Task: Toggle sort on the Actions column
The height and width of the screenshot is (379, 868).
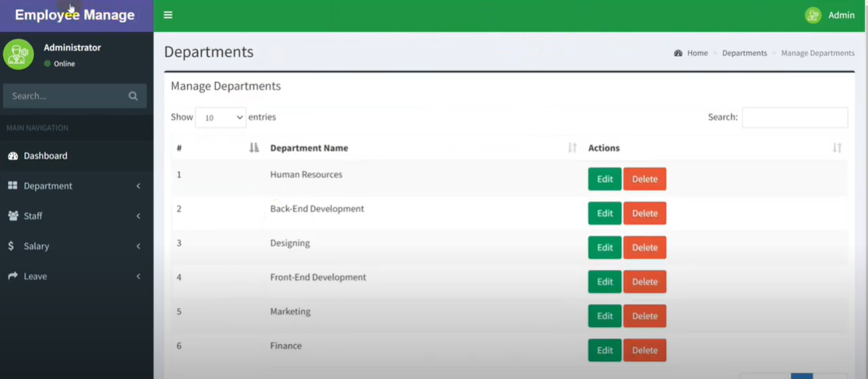Action: (836, 148)
